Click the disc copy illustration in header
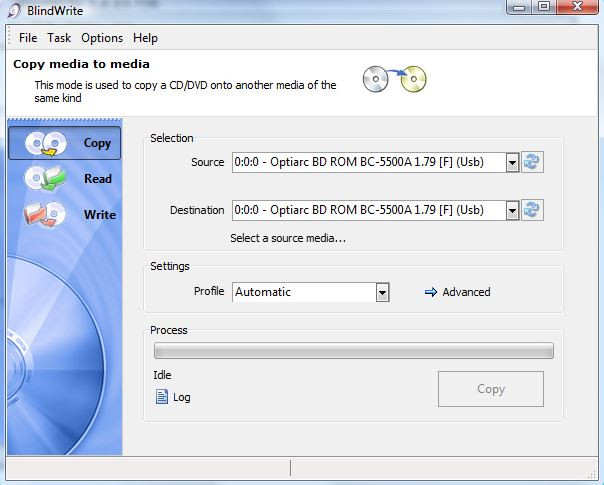This screenshot has width=604, height=485. coord(394,77)
